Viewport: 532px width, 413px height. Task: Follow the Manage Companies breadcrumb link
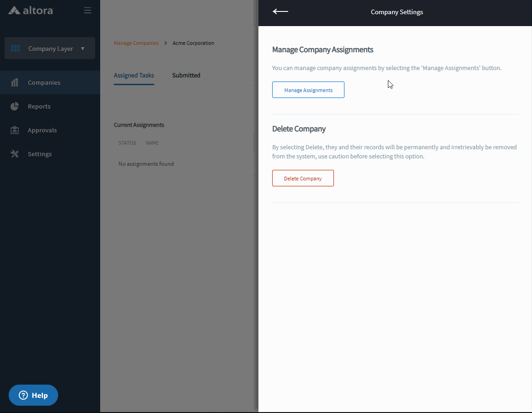136,43
